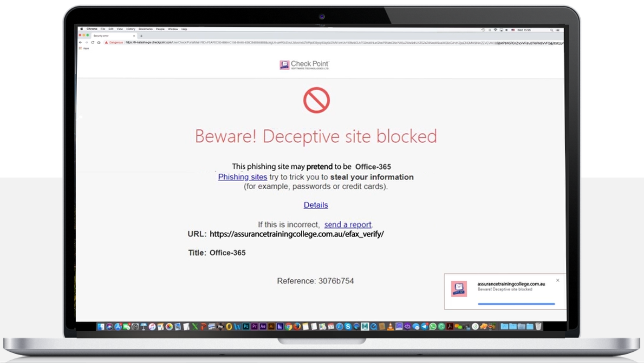644x363 pixels.
Task: Open Skype from the dock
Action: pyautogui.click(x=348, y=327)
